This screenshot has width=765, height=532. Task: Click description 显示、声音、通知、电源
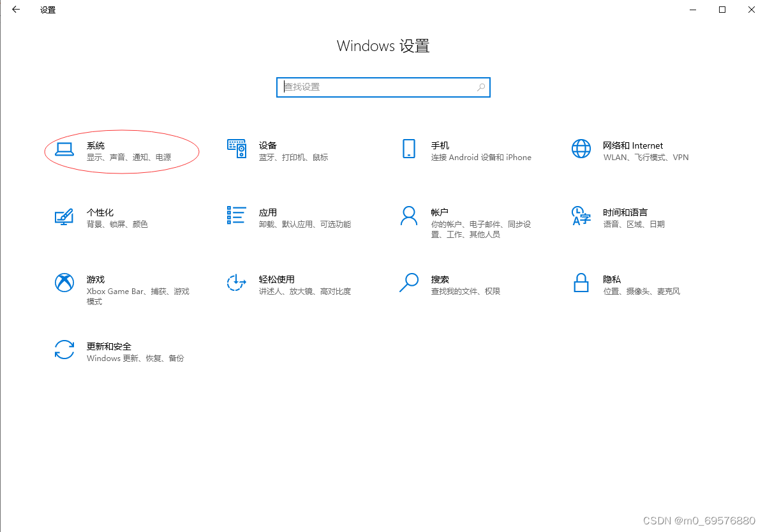pyautogui.click(x=129, y=157)
